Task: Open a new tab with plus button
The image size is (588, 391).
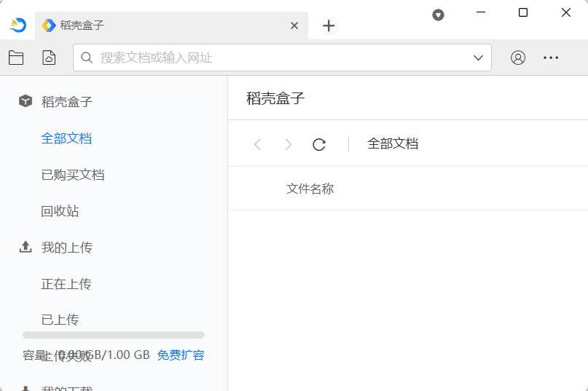Action: pos(329,25)
